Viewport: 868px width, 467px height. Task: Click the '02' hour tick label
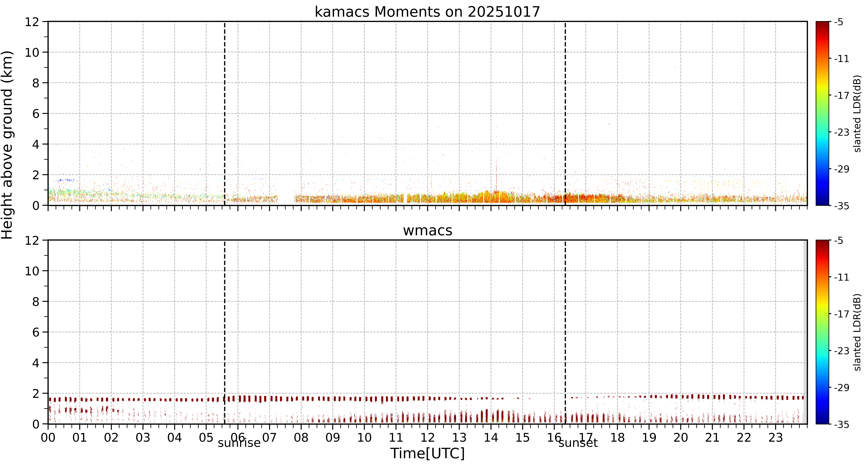point(111,438)
